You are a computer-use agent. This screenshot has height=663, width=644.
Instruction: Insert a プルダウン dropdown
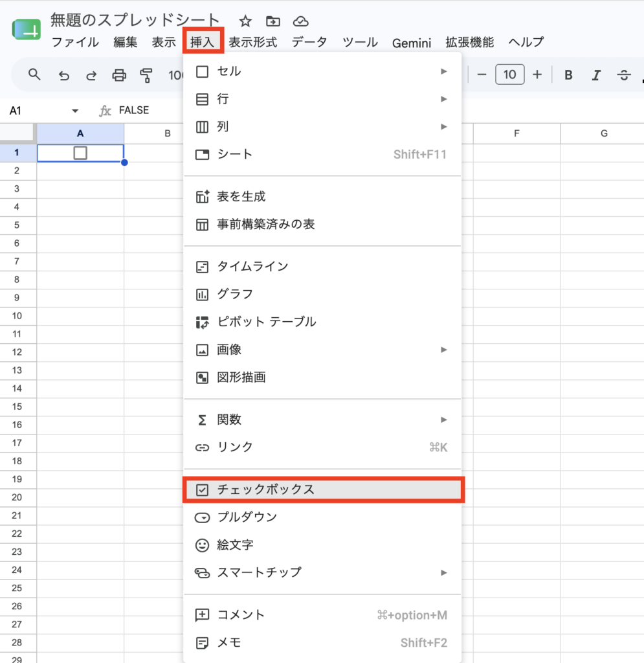coord(322,517)
